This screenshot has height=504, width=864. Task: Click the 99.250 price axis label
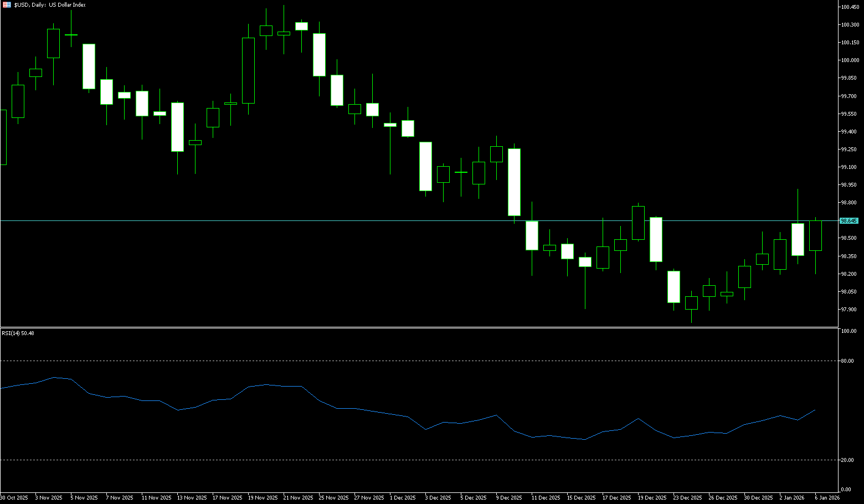point(848,150)
